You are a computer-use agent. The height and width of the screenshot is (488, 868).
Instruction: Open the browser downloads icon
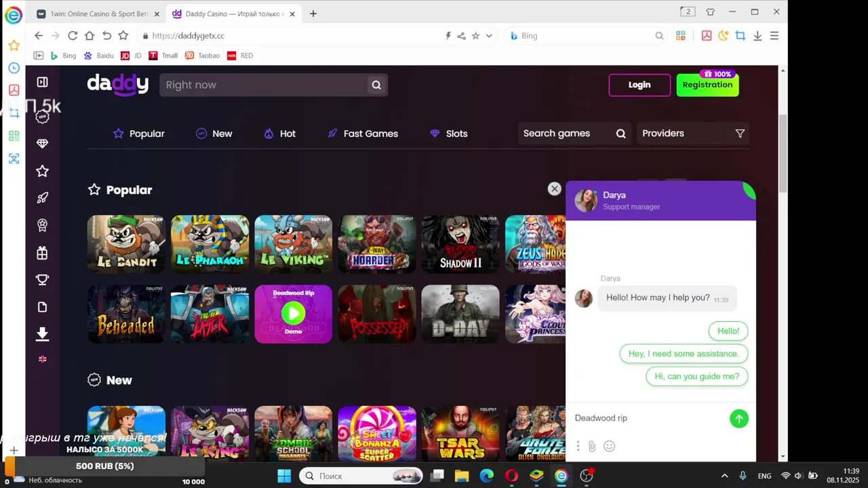tap(757, 36)
